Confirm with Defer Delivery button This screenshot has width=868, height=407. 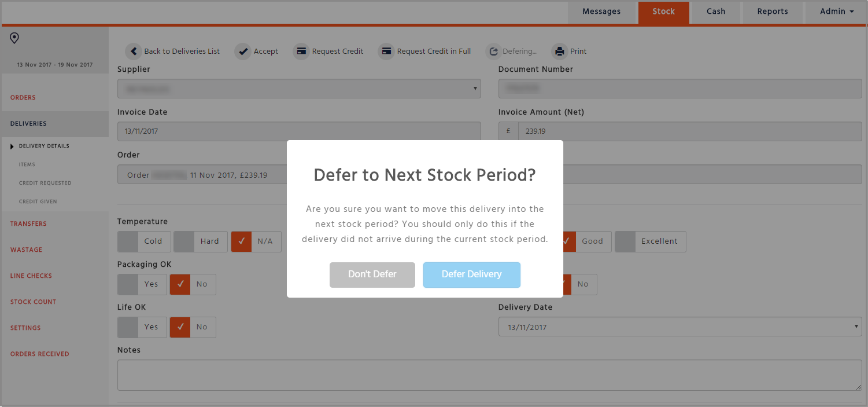(x=472, y=274)
